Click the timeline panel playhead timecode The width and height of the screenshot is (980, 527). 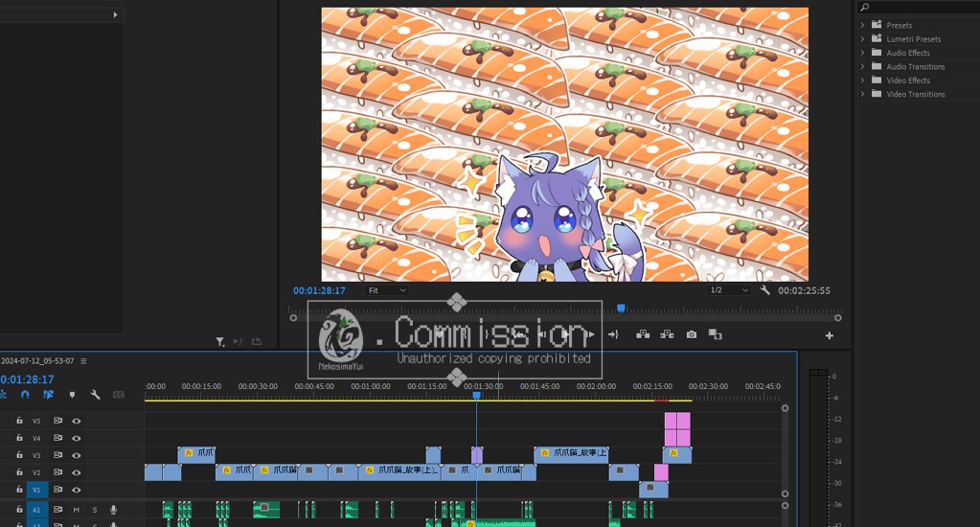click(27, 378)
